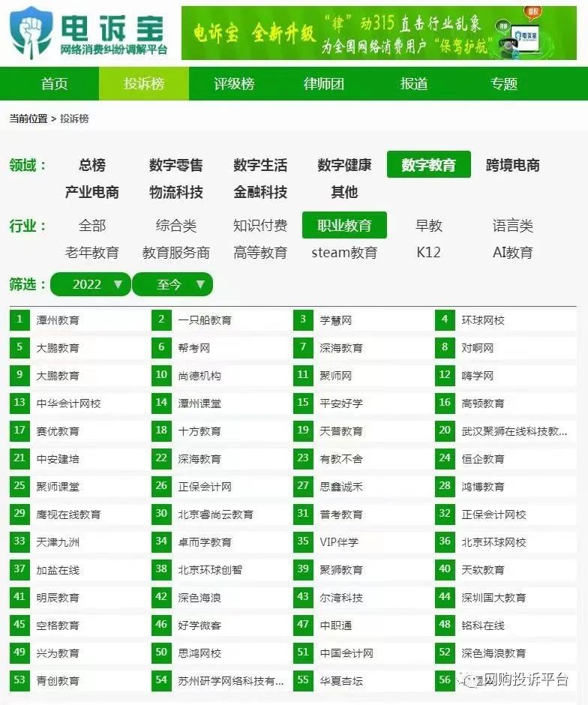The height and width of the screenshot is (705, 588).
Task: Filter by K12 industry
Action: pyautogui.click(x=428, y=253)
